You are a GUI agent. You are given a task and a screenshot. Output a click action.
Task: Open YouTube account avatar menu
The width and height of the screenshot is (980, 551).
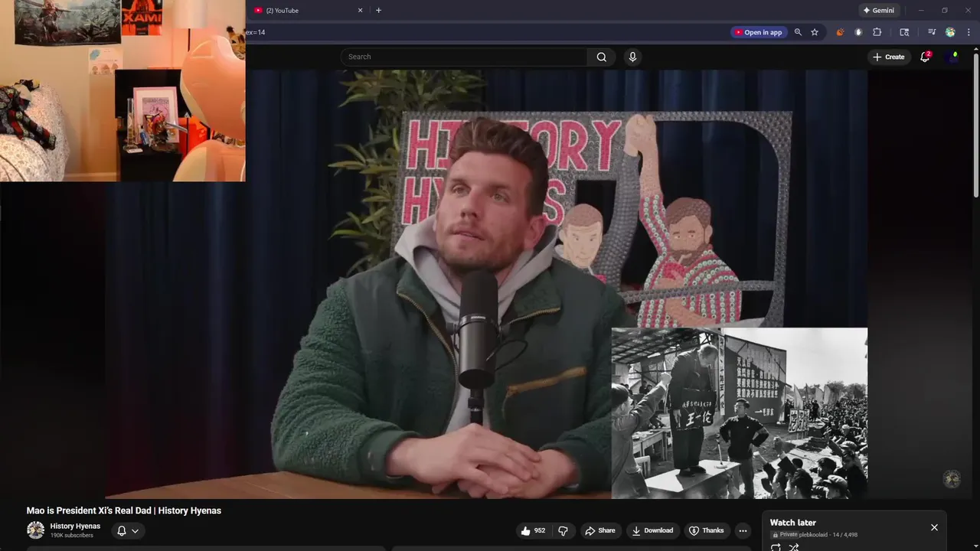pos(953,57)
